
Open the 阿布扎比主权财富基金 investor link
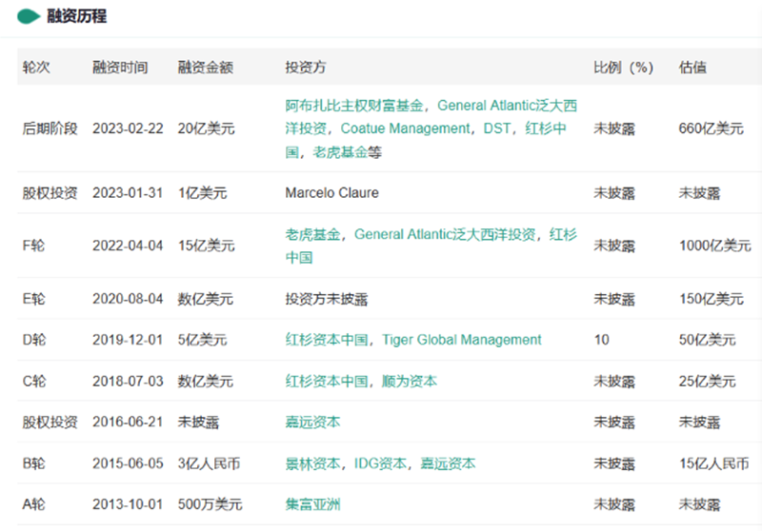tap(353, 106)
